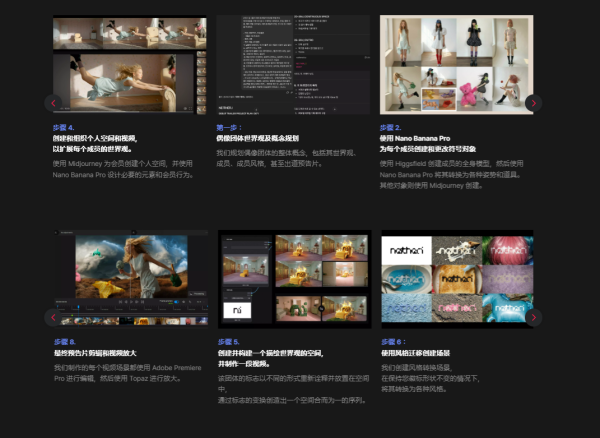Click the 使用风格迁移创建场景 title
600x438 pixels.
click(416, 353)
